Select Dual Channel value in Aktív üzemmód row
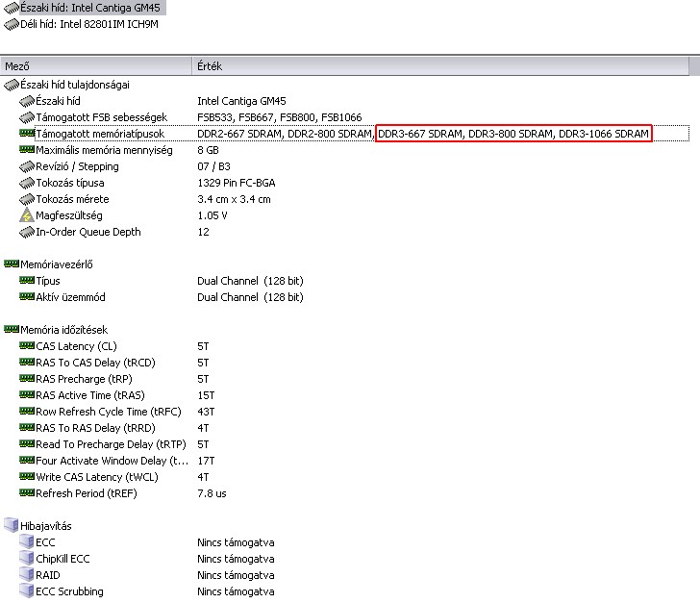Screen dimensions: 700x603 pos(250,297)
